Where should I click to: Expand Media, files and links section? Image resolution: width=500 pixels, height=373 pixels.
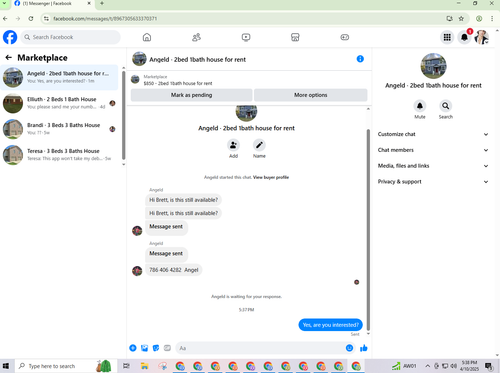(x=433, y=166)
